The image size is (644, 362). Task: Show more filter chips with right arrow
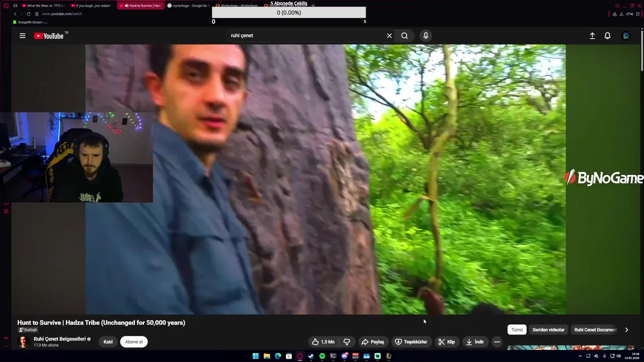[x=626, y=330]
